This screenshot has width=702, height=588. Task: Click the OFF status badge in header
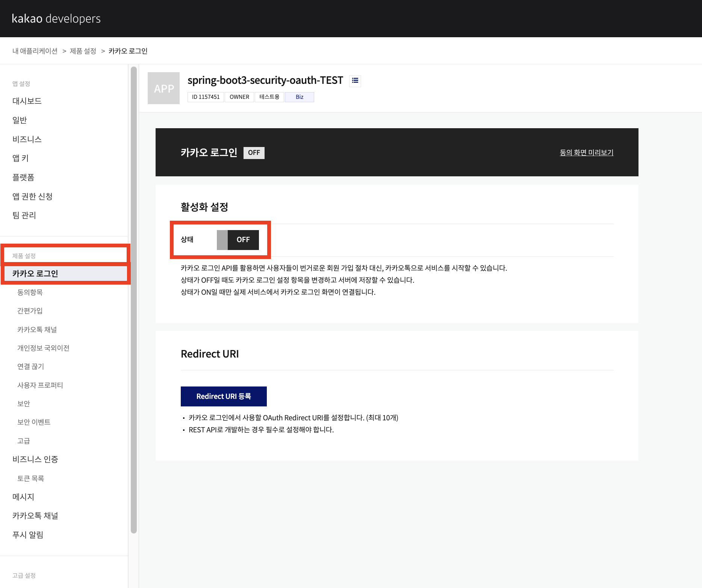[254, 153]
